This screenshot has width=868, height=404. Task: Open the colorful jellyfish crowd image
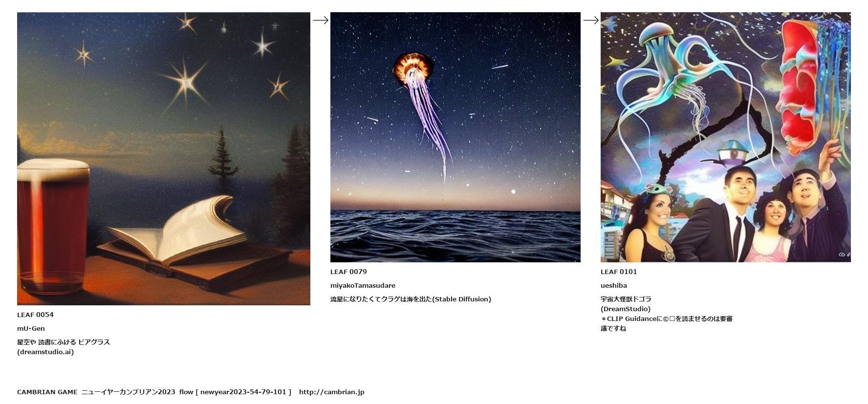[726, 137]
